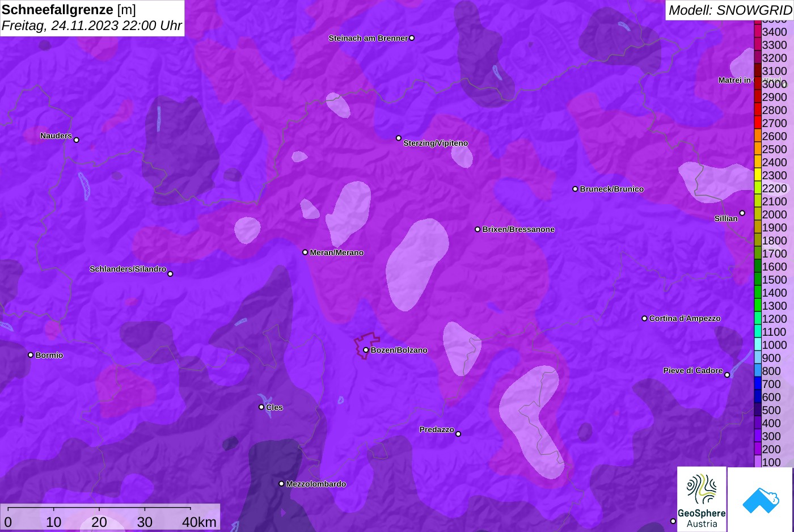
Task: Click the Meran/Merano map marker
Action: coord(305,252)
